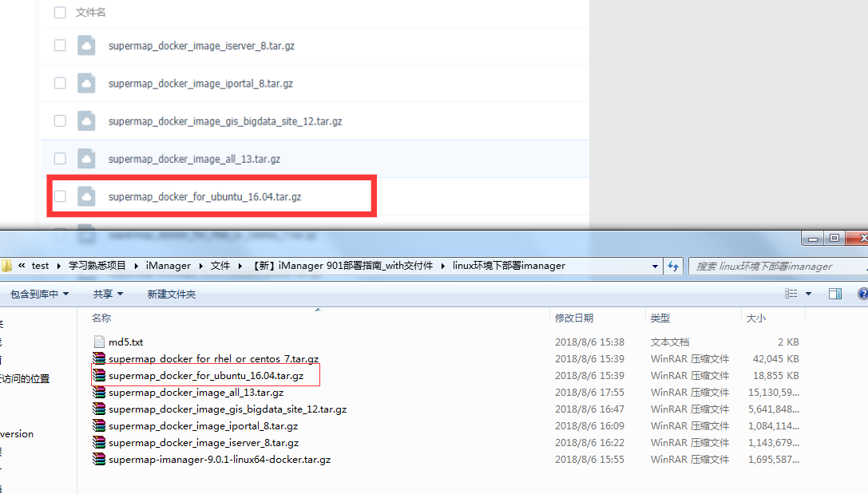Click the refresh icon next to the address bar
This screenshot has height=494, width=868.
point(673,266)
